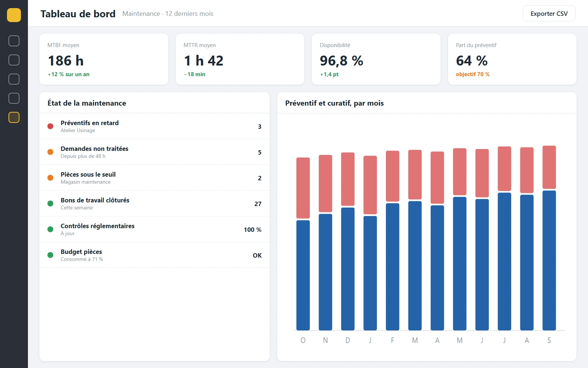Click the blue bar segment above N

pos(325,272)
